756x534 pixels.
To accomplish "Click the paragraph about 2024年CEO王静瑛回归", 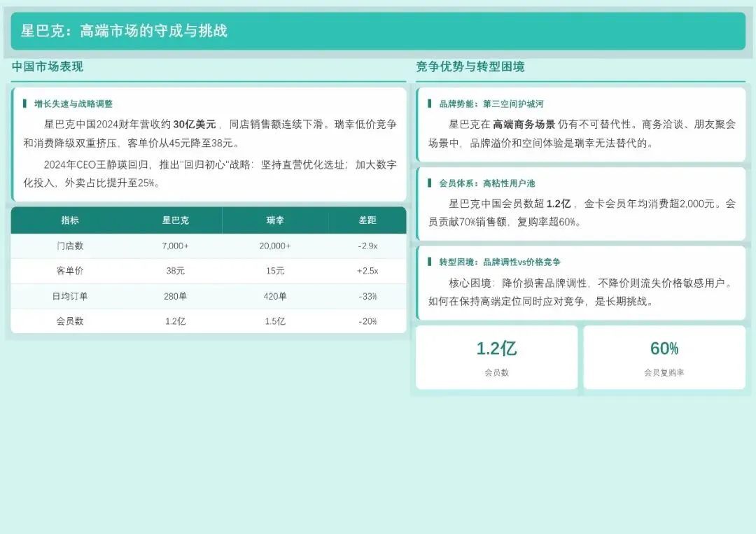I will click(210, 174).
